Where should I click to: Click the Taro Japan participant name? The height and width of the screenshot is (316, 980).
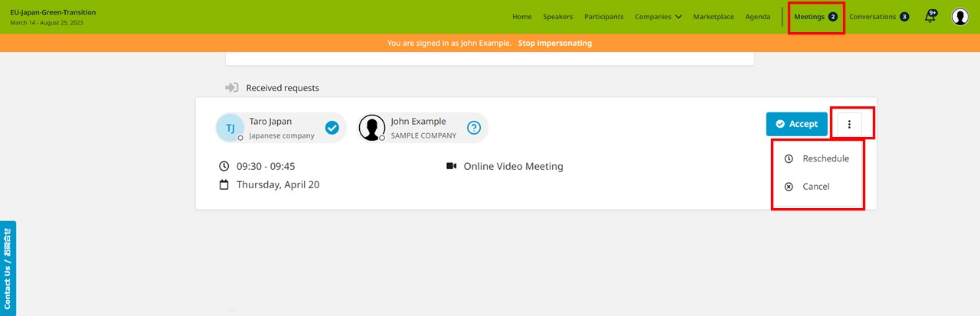[x=270, y=121]
